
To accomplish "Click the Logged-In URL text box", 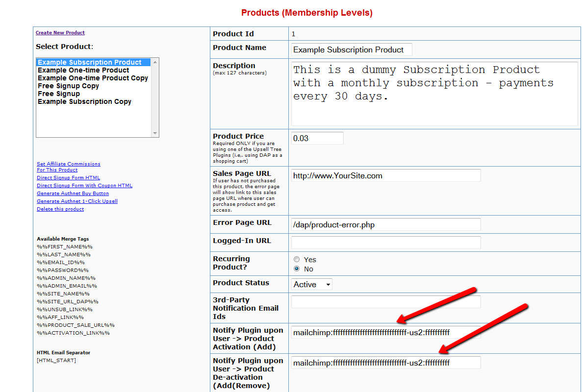I will click(x=385, y=243).
